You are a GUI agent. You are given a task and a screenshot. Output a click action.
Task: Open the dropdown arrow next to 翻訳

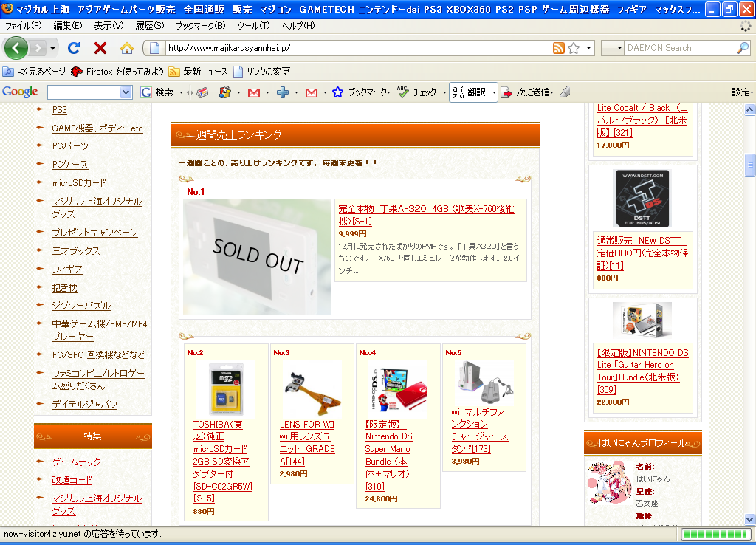pos(493,92)
